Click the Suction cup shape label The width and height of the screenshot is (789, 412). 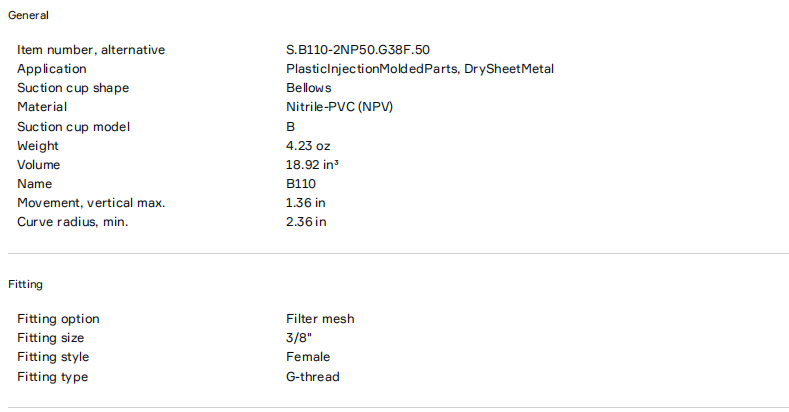coord(73,88)
